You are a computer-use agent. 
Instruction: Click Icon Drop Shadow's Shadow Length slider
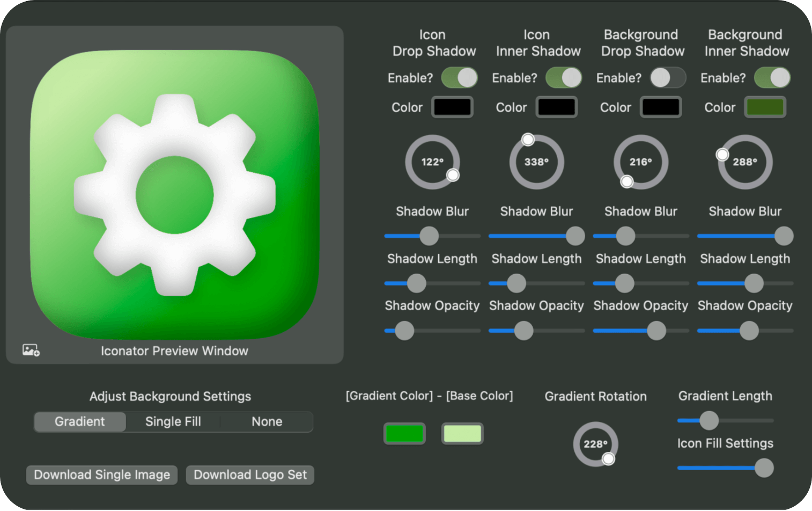click(432, 283)
